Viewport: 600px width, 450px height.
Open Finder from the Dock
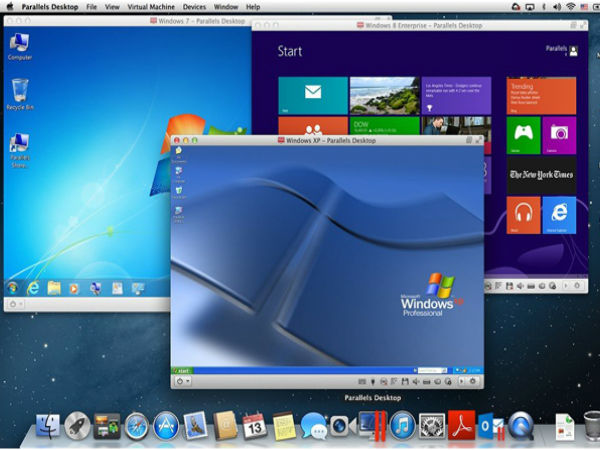47,426
